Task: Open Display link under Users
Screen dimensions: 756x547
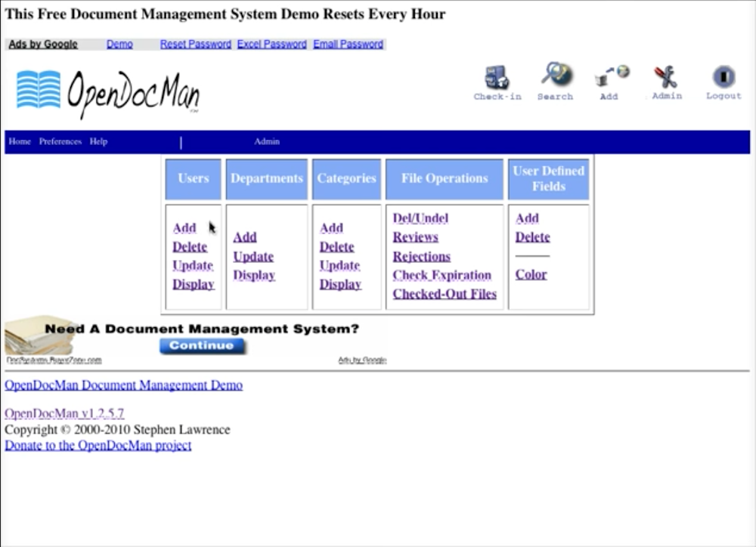Action: 194,284
